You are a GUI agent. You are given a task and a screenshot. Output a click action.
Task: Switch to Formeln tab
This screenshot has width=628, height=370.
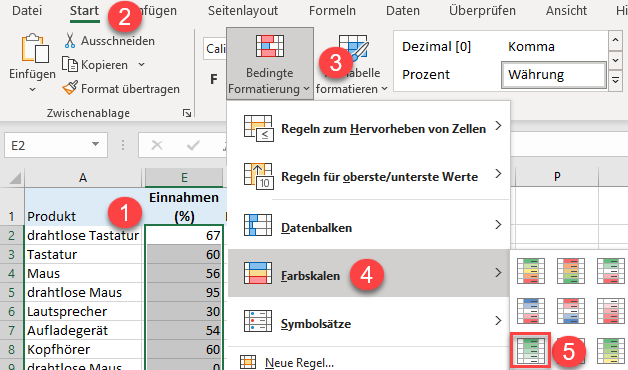pos(332,10)
